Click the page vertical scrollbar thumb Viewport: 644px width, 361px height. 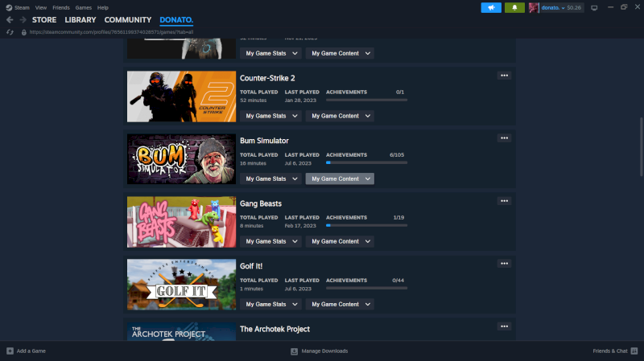coord(641,147)
